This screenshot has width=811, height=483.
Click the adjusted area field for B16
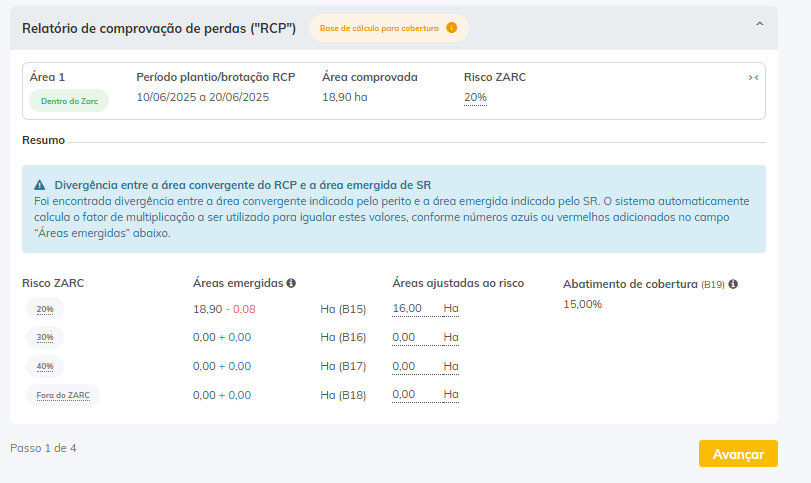tap(414, 338)
